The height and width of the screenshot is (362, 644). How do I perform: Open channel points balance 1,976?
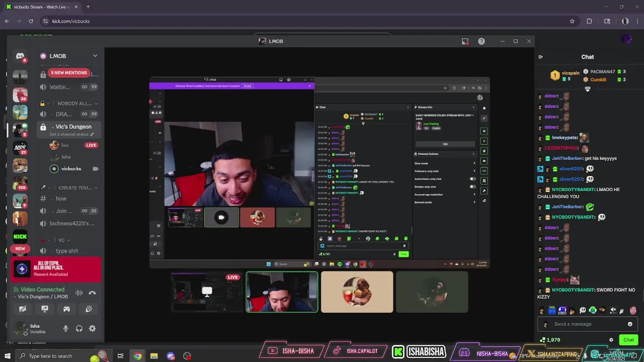(x=549, y=340)
